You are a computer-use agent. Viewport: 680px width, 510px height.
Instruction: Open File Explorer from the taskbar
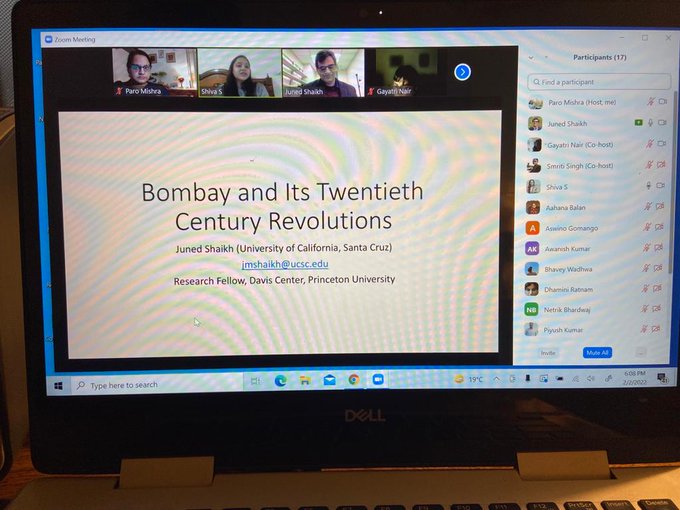coord(305,380)
